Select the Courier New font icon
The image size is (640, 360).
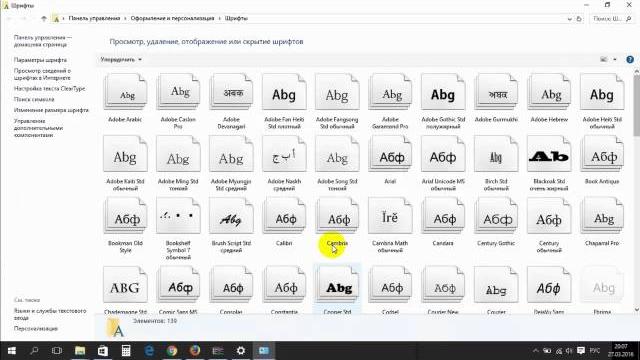(x=443, y=284)
